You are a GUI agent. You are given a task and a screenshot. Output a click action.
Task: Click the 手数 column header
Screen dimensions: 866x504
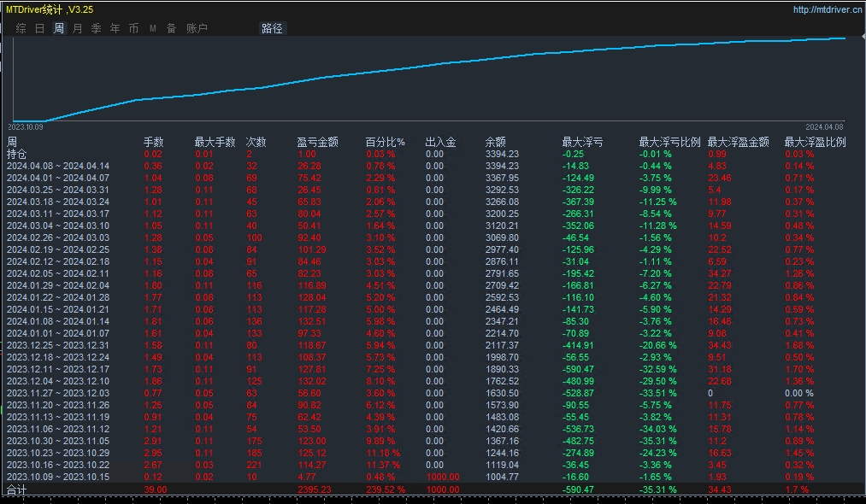[x=153, y=142]
